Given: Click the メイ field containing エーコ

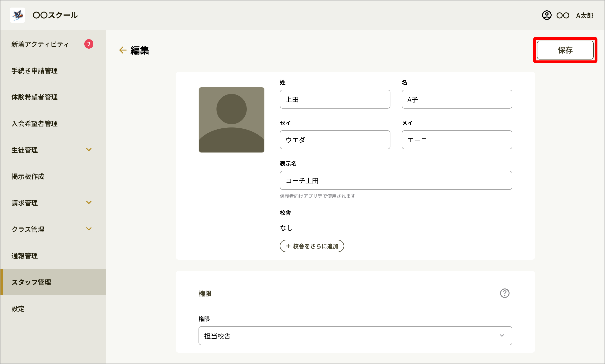Looking at the screenshot, I should (x=457, y=140).
